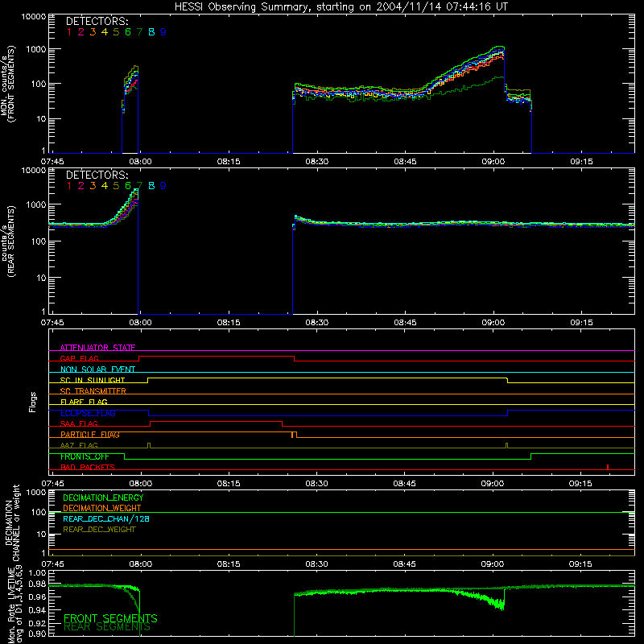Viewport: 644px width, 644px height.
Task: Select green detector '6' in front segments legend
Action: point(128,32)
